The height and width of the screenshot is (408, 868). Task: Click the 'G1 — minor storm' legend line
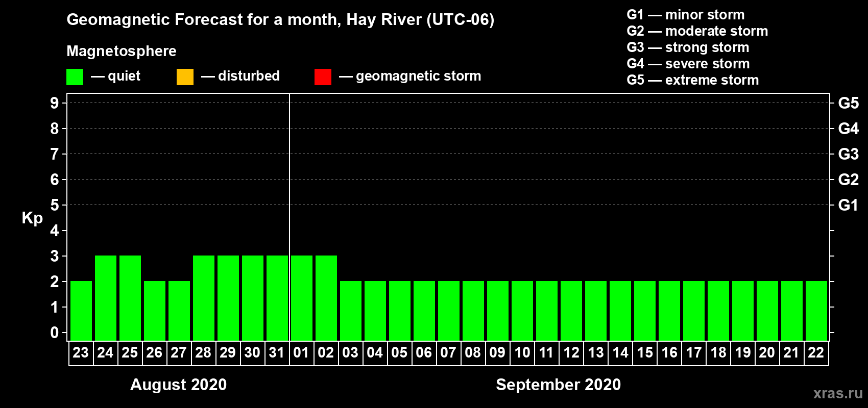pyautogui.click(x=685, y=15)
